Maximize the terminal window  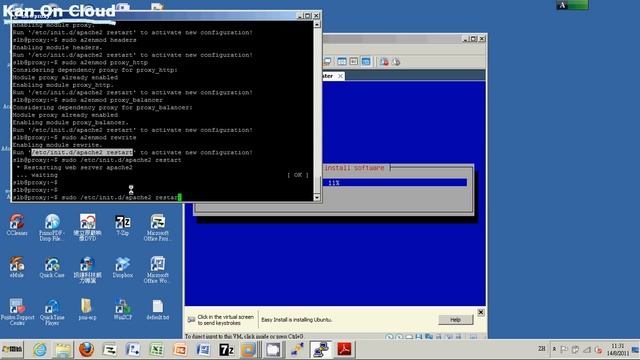308,16
